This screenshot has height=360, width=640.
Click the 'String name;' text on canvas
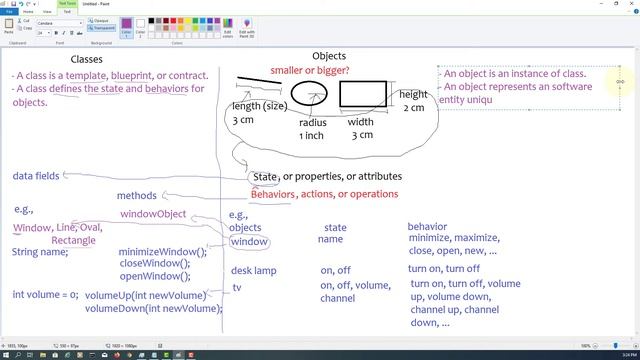(40, 252)
